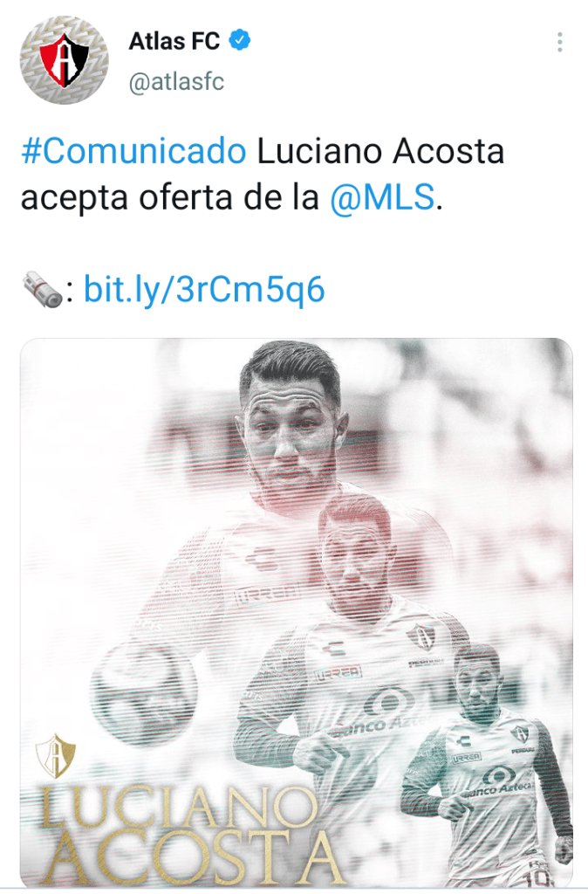Open the Atlas FC profile avatar
This screenshot has height=894, width=588.
pyautogui.click(x=64, y=60)
